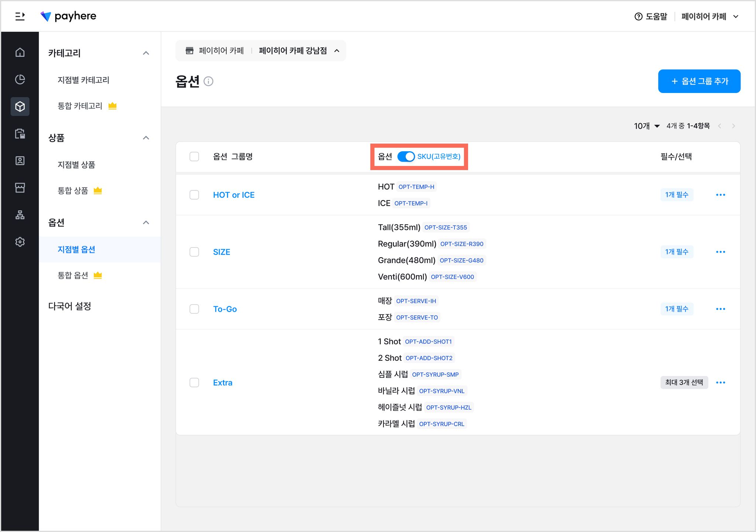This screenshot has height=532, width=756.
Task: Open the 페이히어 카페 강남점 branch dropdown
Action: (299, 51)
